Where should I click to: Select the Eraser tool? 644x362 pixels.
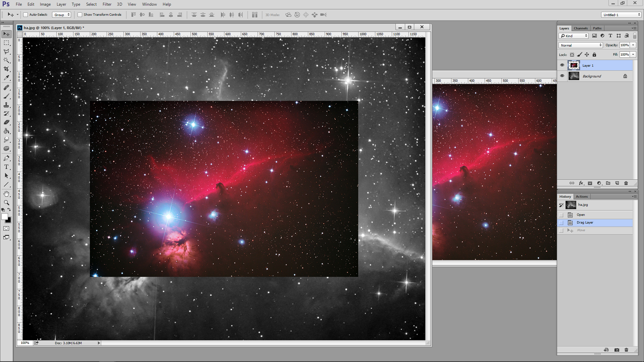pyautogui.click(x=6, y=122)
